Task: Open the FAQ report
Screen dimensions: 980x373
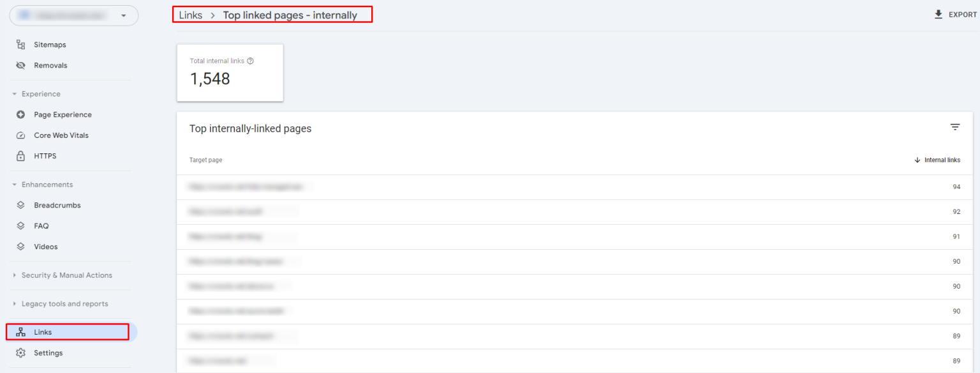Action: [x=41, y=226]
